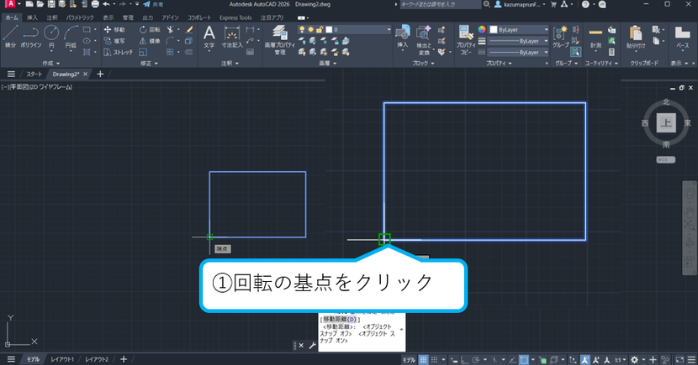Click the 回転 (Rotate) tool
698x365 pixels.
[x=150, y=30]
